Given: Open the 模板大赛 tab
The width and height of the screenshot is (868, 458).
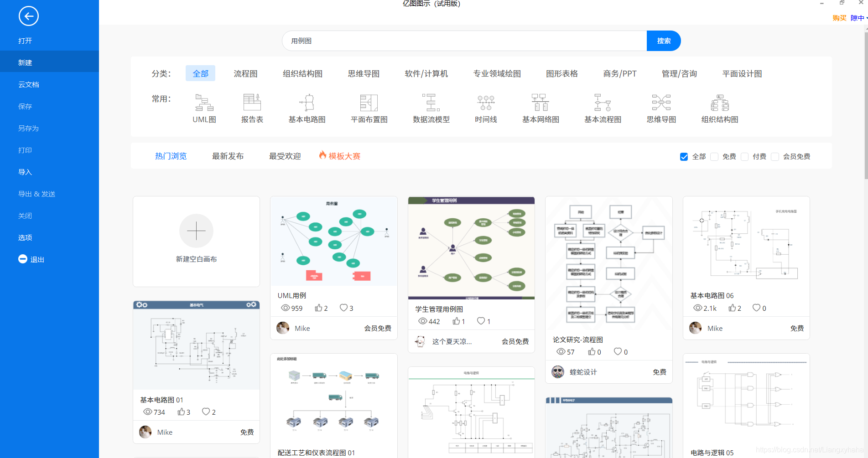Looking at the screenshot, I should 340,156.
